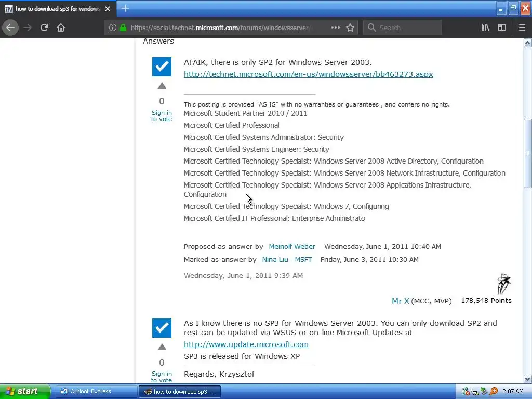Click first system tray network icon
The width and height of the screenshot is (532, 399).
[466, 392]
